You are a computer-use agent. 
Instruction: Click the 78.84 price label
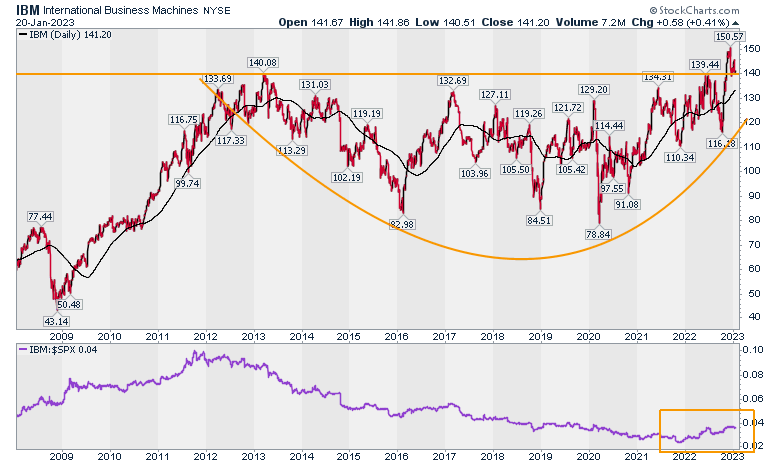(598, 234)
